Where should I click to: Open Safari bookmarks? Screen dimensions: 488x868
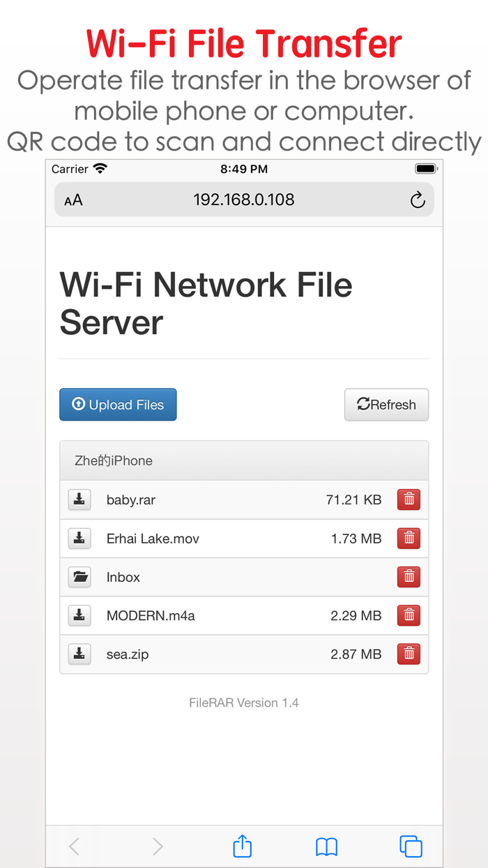click(x=326, y=846)
